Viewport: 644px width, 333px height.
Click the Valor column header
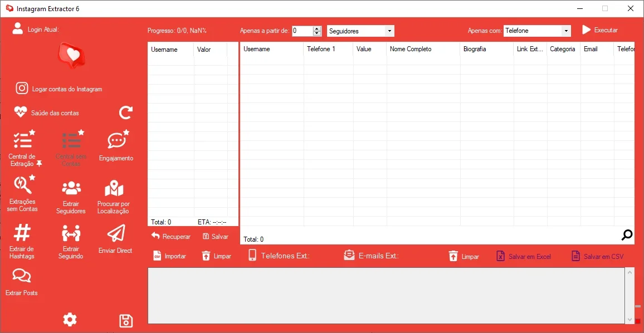click(210, 49)
